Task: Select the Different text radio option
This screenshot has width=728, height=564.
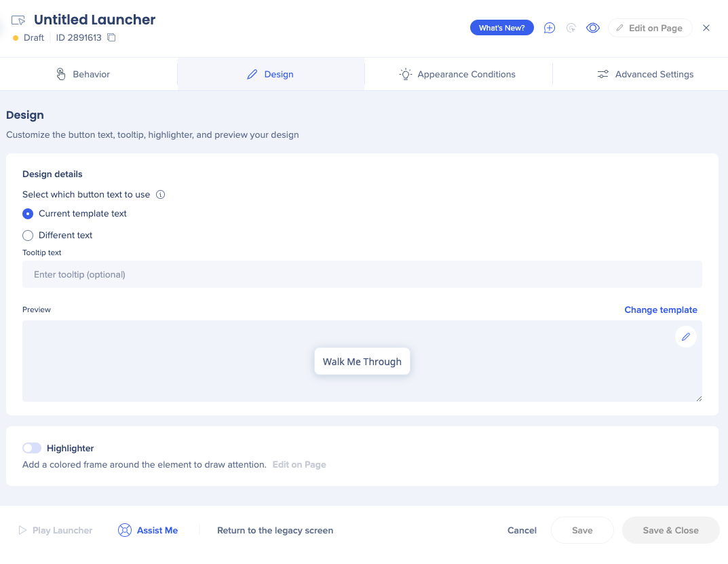Action: 28,236
